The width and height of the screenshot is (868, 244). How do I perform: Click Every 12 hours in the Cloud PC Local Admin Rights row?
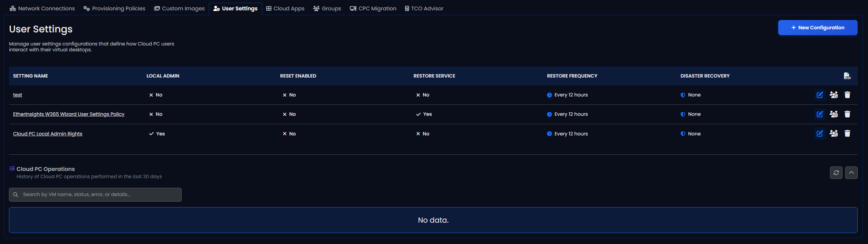click(x=567, y=134)
